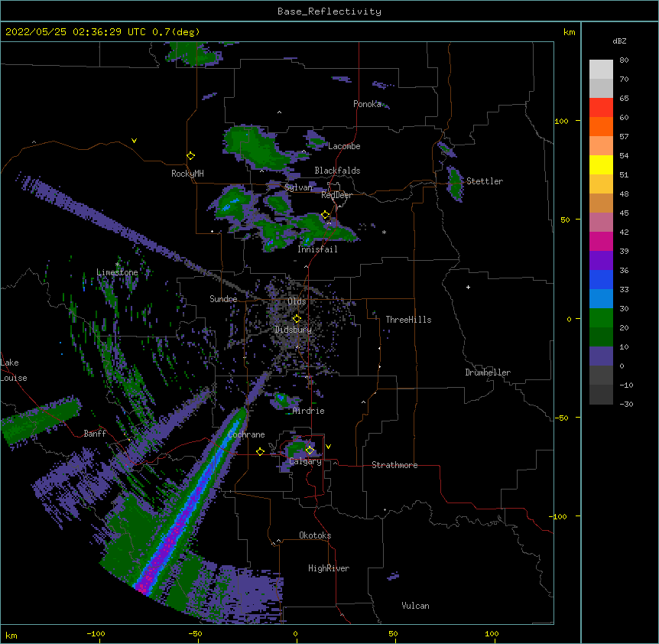Click the green 30 dBZ legend swatch
This screenshot has height=644, width=659.
pyautogui.click(x=601, y=318)
